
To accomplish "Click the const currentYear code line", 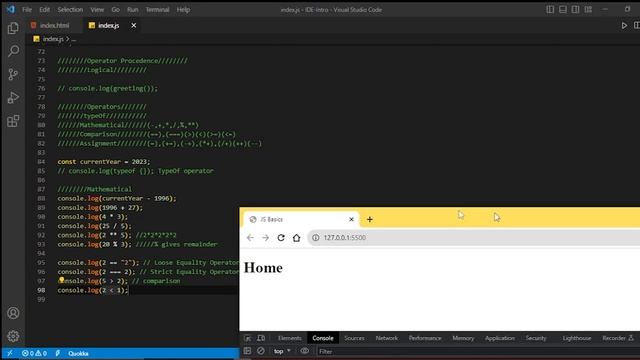I will click(x=104, y=162).
